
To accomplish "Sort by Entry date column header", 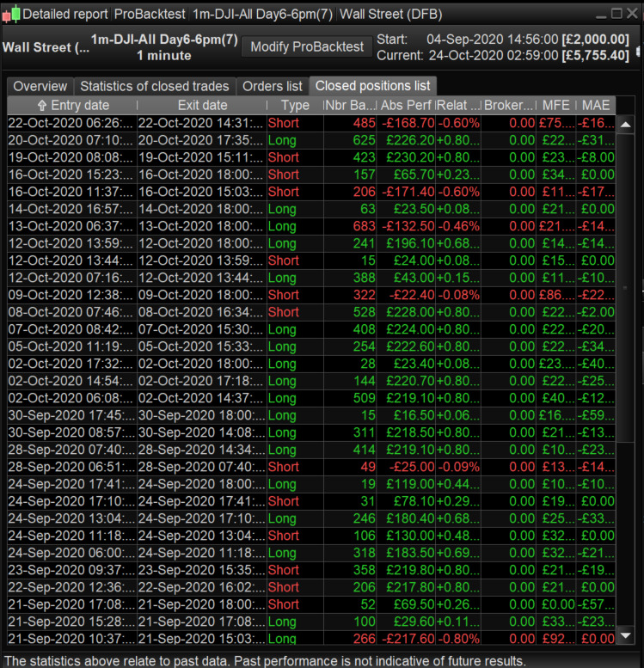I will point(72,105).
